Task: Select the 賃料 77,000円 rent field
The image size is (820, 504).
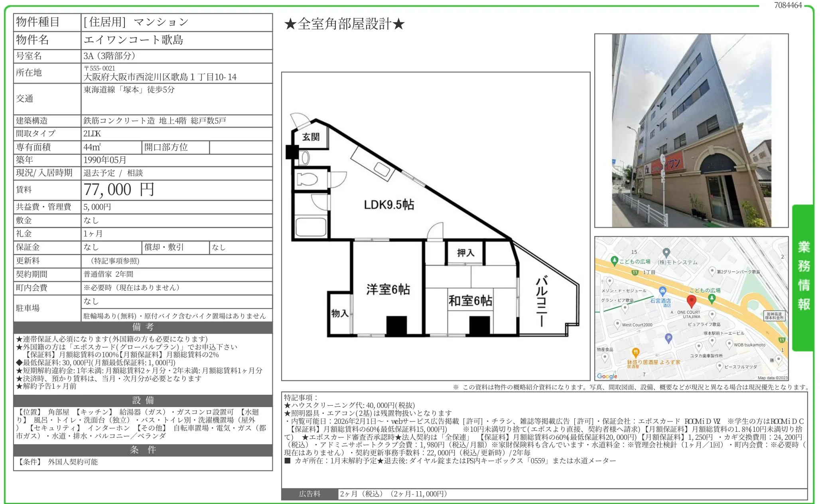Action: pyautogui.click(x=120, y=190)
